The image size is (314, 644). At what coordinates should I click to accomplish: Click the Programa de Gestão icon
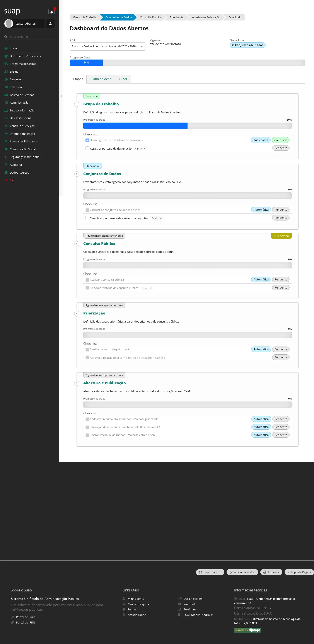6,64
